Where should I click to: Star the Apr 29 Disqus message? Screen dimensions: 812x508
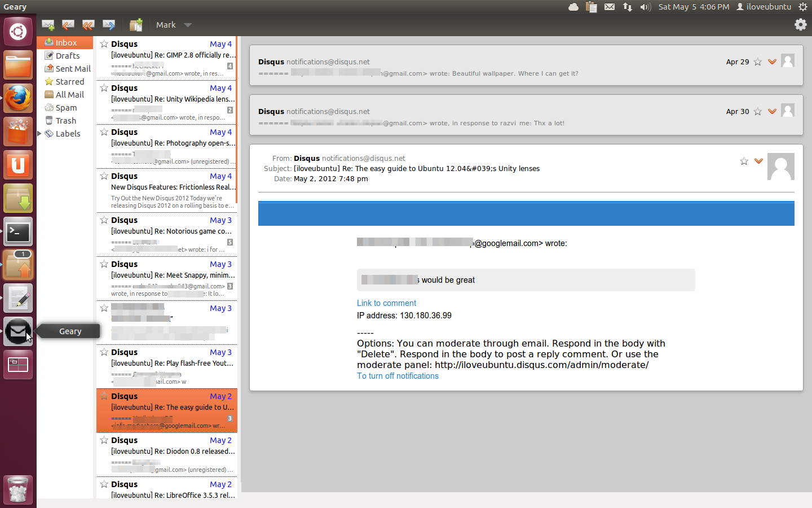coord(758,62)
